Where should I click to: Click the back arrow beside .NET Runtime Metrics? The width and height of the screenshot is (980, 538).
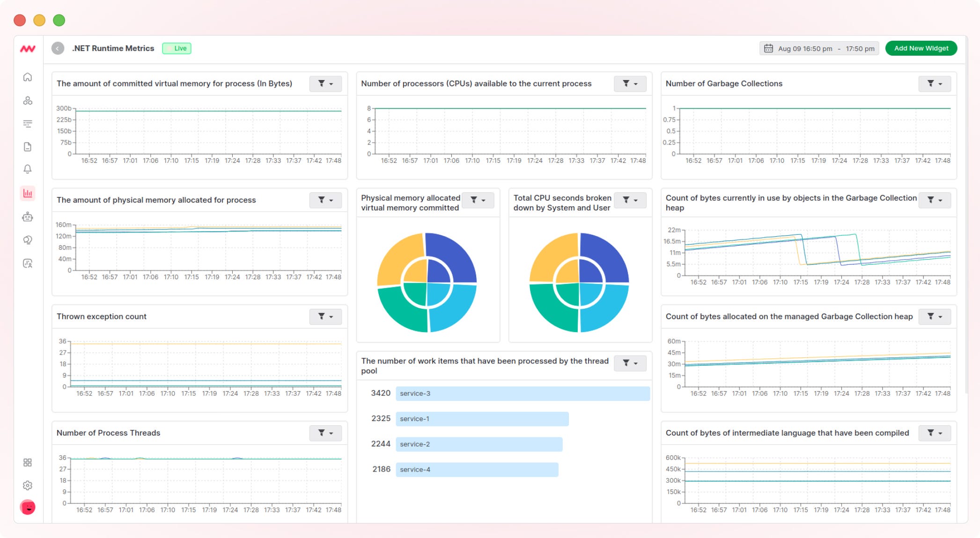(58, 48)
